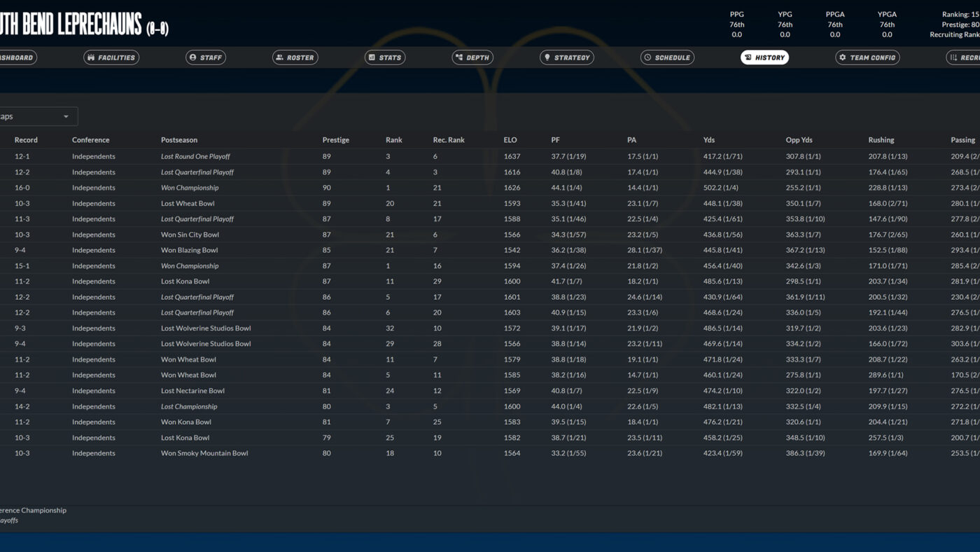Viewport: 980px width, 552px height.
Task: Click the chart icon on the Depth tab
Action: click(459, 57)
